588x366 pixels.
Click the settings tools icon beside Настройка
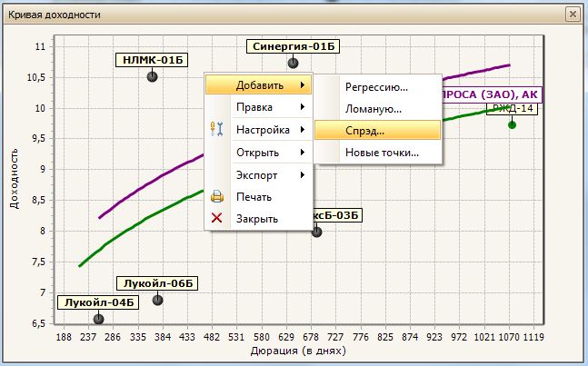pyautogui.click(x=216, y=129)
